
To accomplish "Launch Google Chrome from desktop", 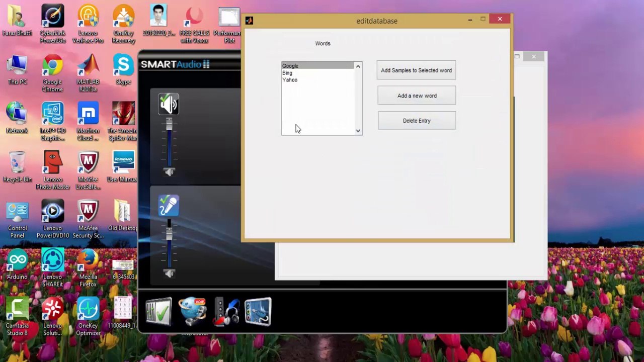I will 53,73.
